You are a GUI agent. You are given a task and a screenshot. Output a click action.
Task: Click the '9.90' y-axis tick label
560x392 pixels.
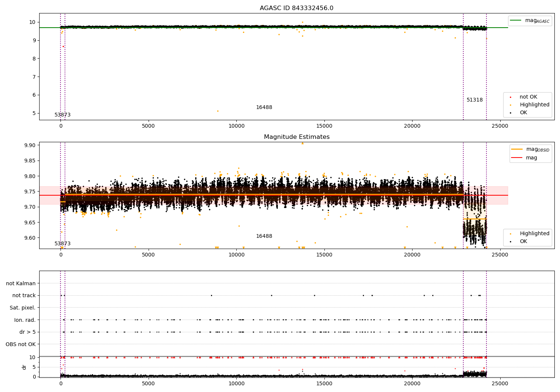30,145
